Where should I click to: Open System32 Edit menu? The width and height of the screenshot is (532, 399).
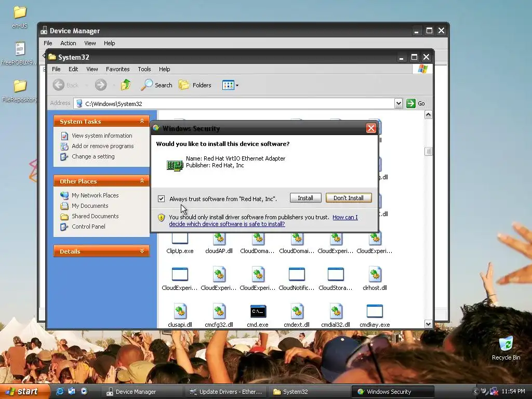point(73,69)
